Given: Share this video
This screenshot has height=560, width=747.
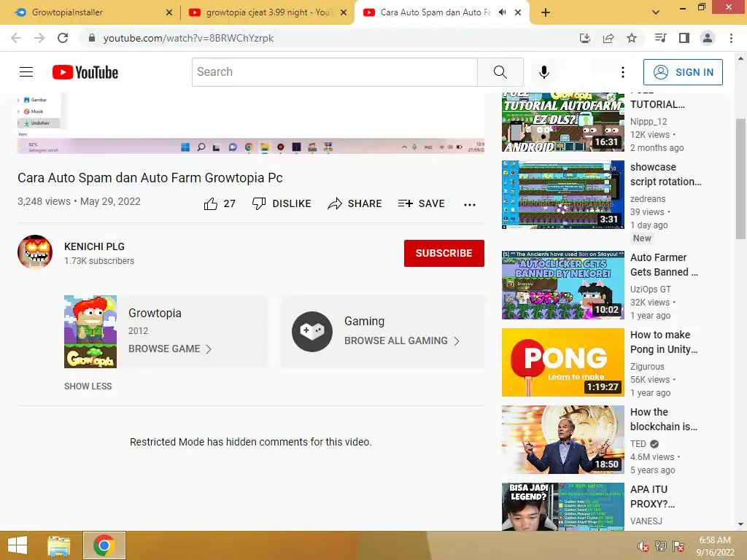Looking at the screenshot, I should 355,204.
